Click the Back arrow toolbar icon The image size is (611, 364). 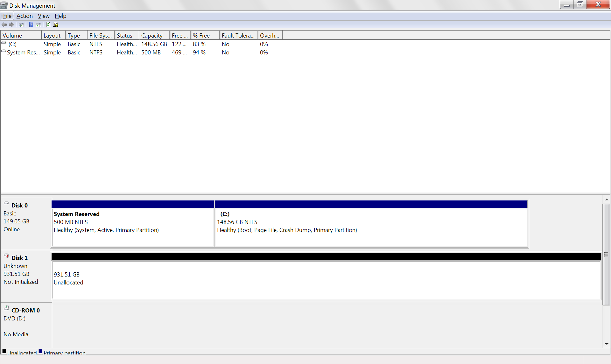coord(4,25)
